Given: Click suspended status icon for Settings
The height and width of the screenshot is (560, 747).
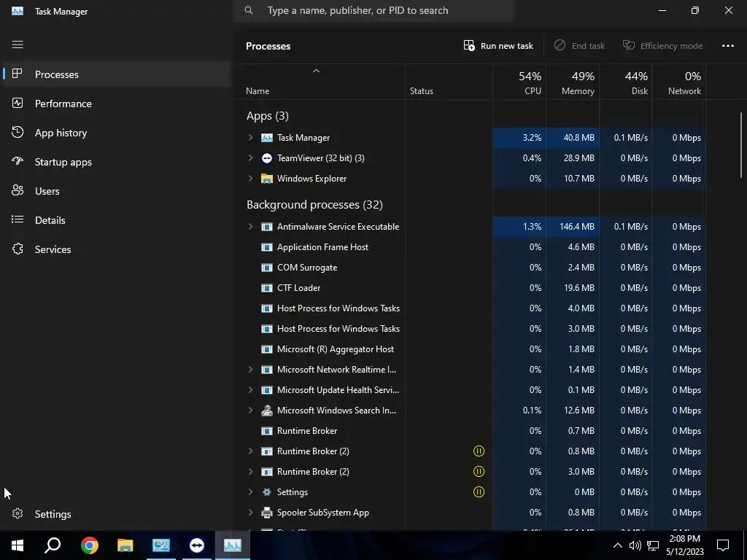Looking at the screenshot, I should point(479,492).
